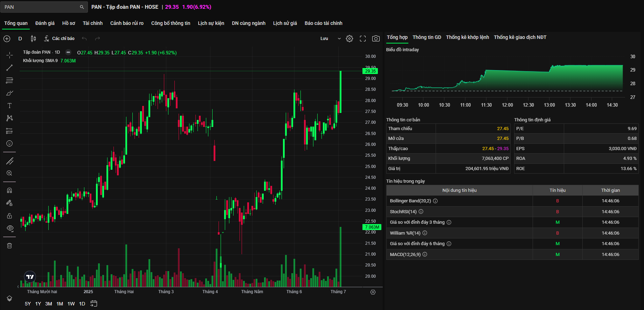This screenshot has width=644, height=310.
Task: Set chart range to 1M
Action: click(x=60, y=304)
